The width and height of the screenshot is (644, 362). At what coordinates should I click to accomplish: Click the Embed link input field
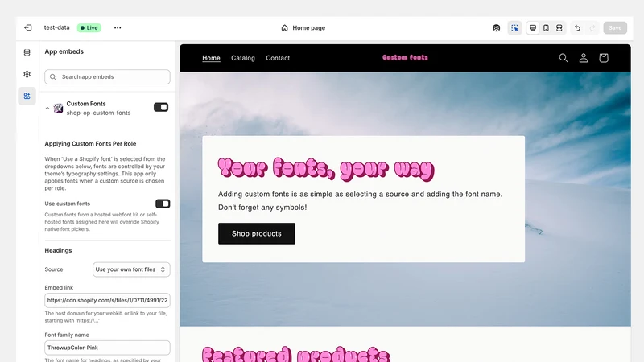pos(107,300)
